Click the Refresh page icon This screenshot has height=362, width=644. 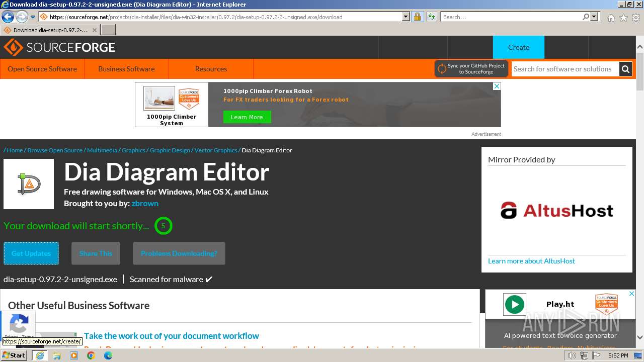(x=431, y=17)
